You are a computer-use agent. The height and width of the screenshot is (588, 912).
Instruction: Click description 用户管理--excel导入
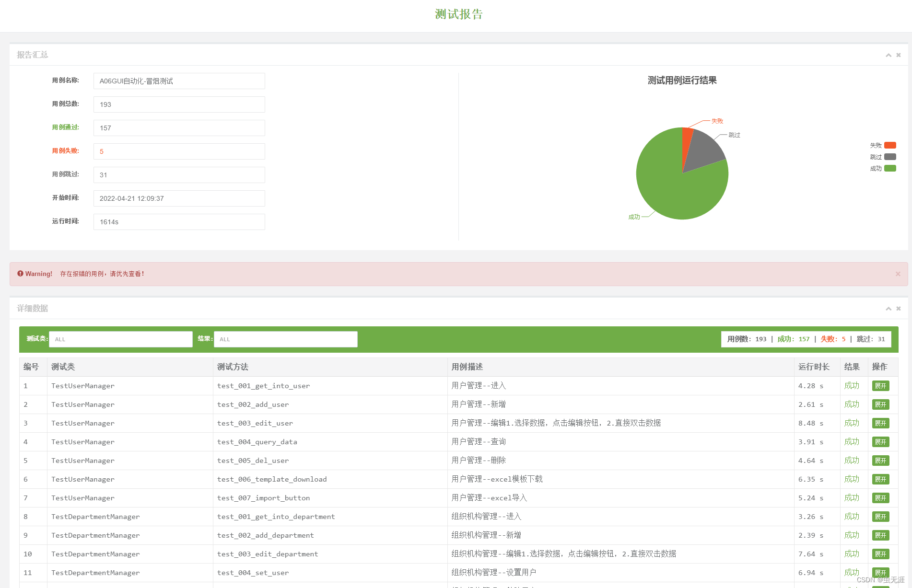coord(489,498)
